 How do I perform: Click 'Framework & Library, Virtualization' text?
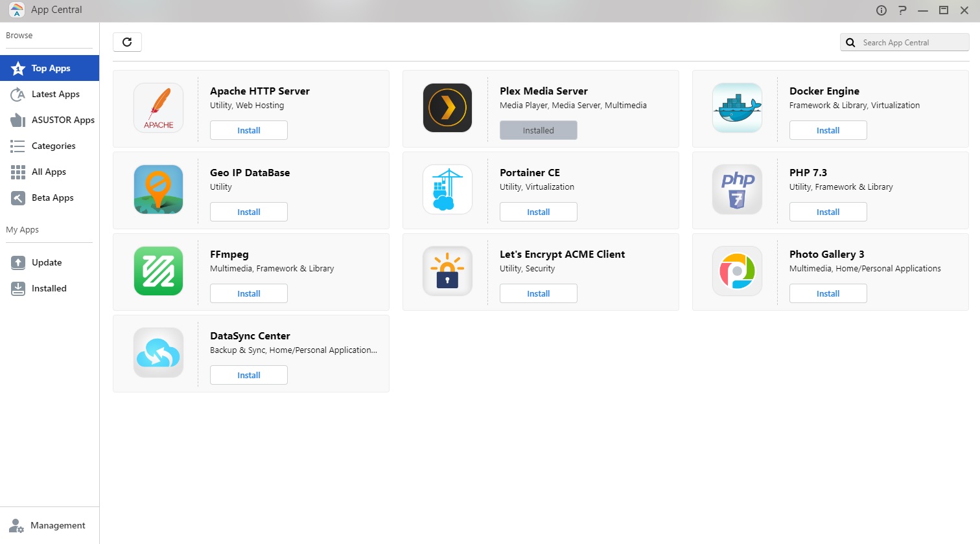tap(854, 106)
